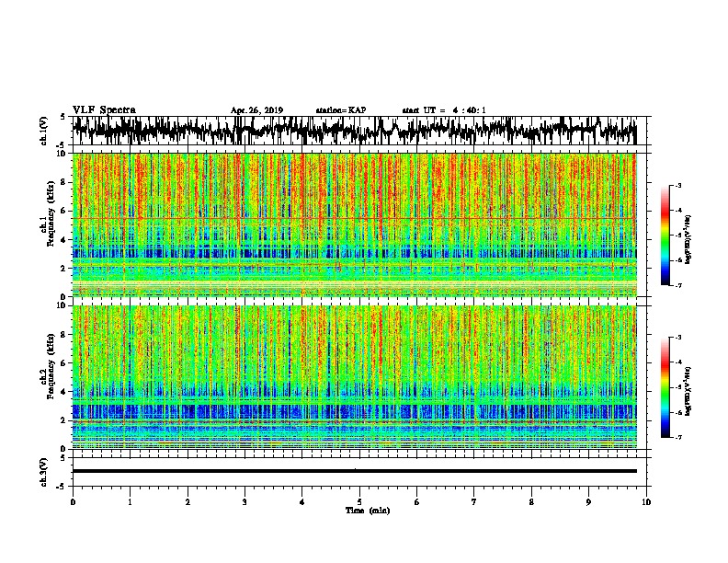728x563 pixels.
Task: Click the "VLF Spectra" plot title
Action: coord(104,110)
